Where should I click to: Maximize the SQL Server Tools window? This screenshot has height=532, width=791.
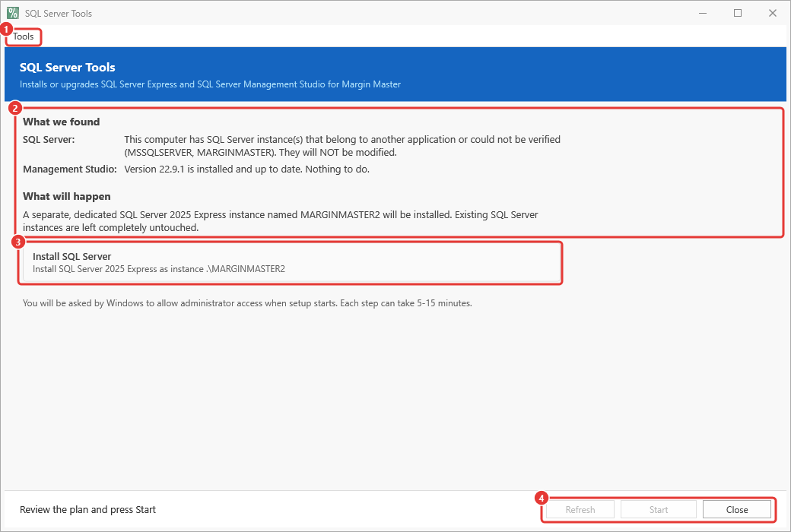[x=738, y=13]
